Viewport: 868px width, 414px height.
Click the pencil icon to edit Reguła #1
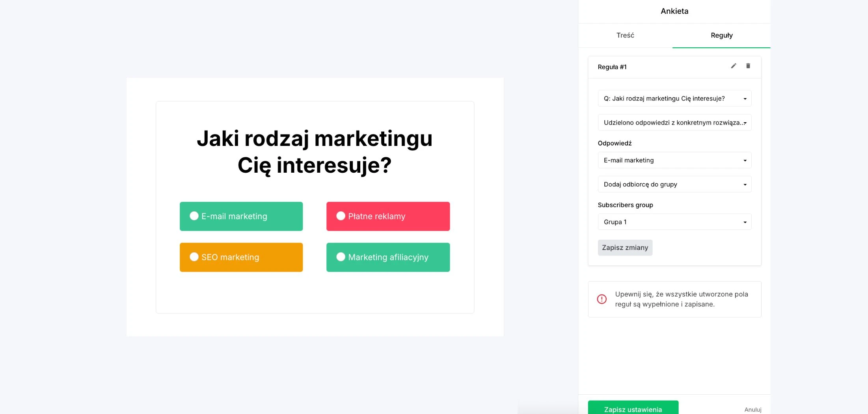(x=733, y=66)
